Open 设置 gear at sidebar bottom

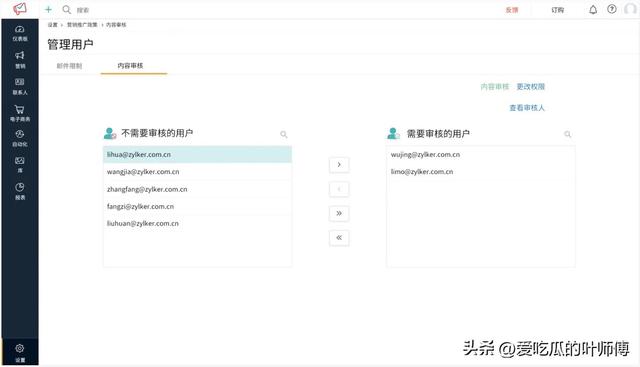(x=20, y=353)
